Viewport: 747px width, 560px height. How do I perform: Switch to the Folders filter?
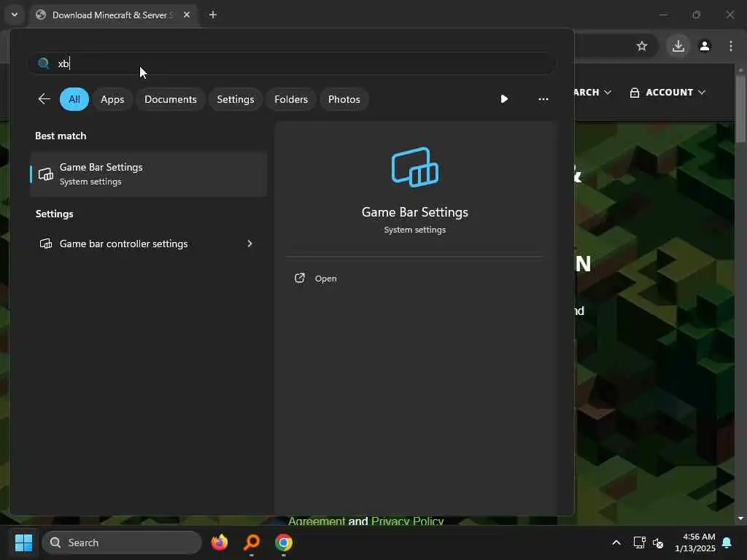point(291,99)
